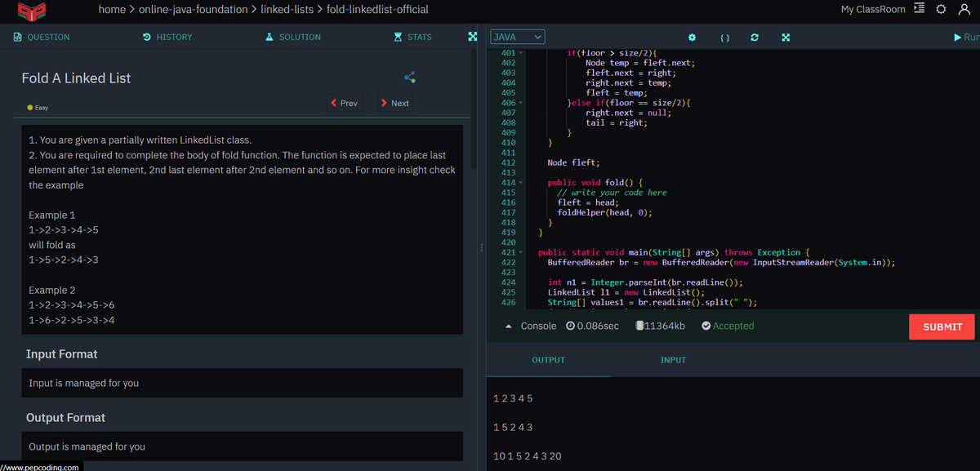Click 'Output is managed for you' text
This screenshot has width=980, height=471.
(x=87, y=447)
